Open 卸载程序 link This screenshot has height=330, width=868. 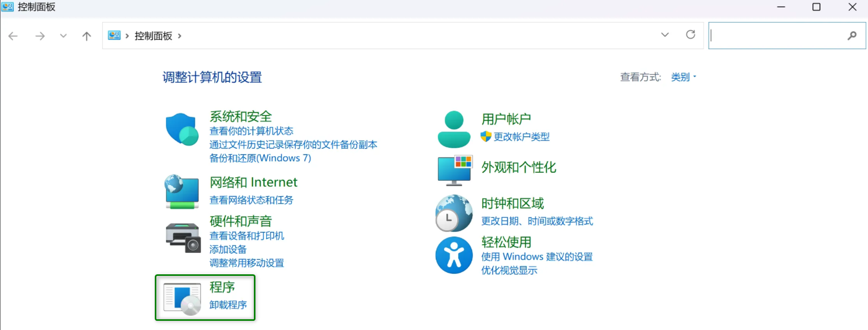tap(228, 305)
